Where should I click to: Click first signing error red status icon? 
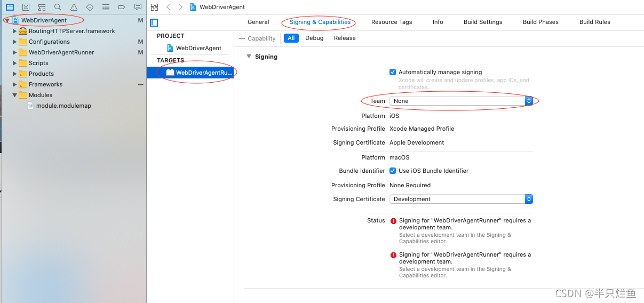click(x=393, y=221)
